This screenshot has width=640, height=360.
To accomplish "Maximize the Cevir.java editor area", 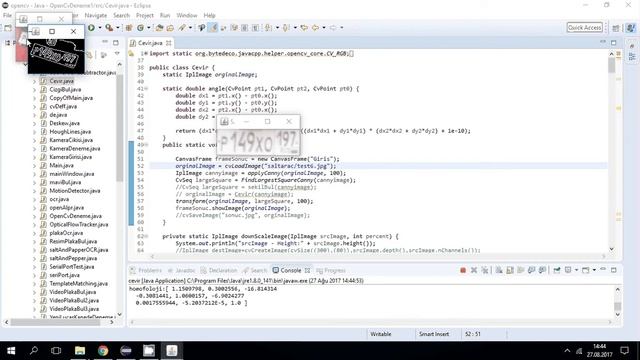I will click(614, 42).
